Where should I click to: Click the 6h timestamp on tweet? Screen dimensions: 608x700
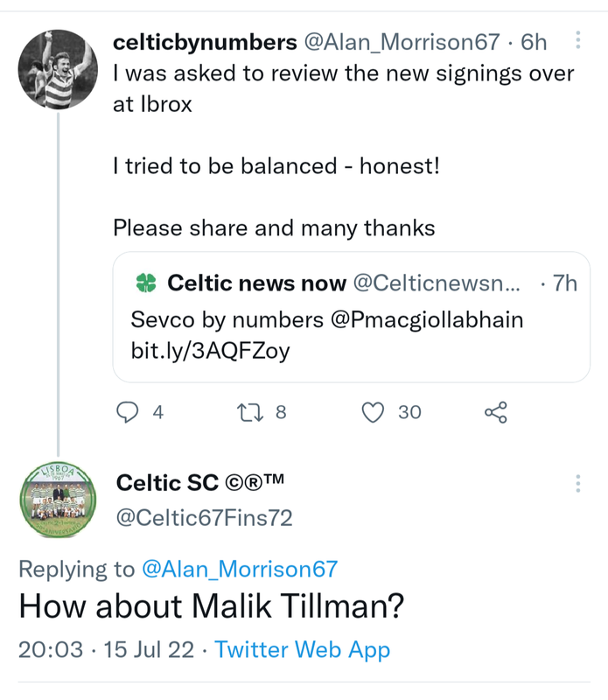[534, 41]
